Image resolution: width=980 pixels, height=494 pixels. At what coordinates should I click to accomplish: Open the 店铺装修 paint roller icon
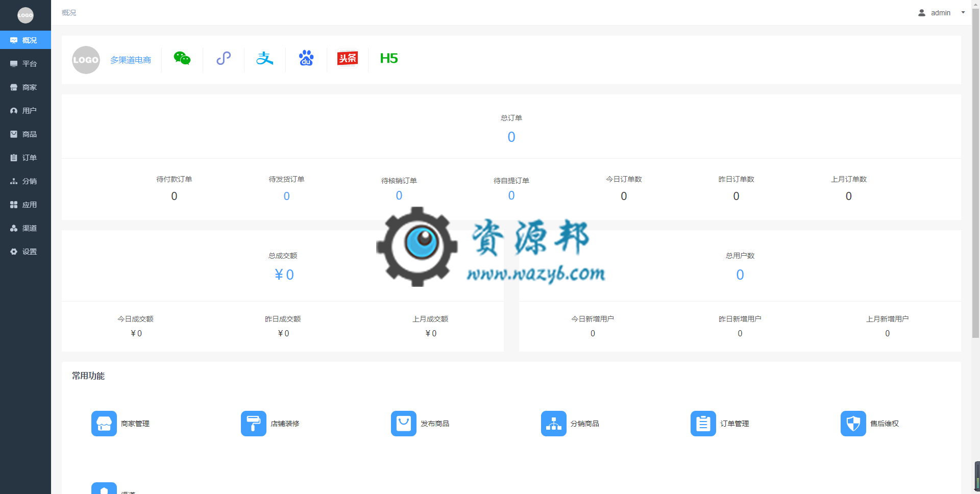(254, 424)
